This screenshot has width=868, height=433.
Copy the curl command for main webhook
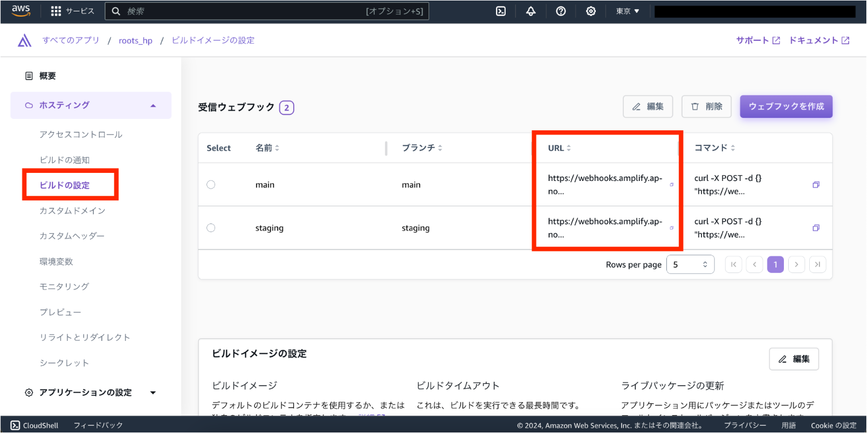(x=816, y=185)
